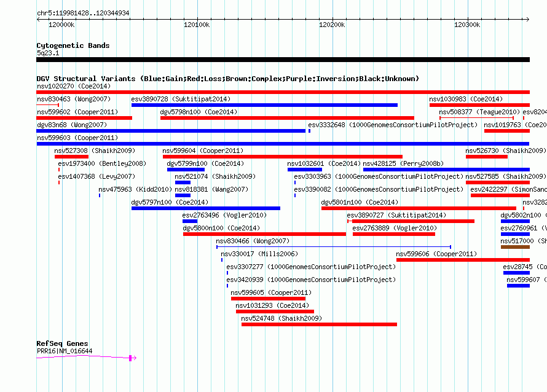The height and width of the screenshot is (392, 547).
Task: Select esv3307277 (1000GenomesConsortiumPilotProject) label
Action: pos(311,267)
